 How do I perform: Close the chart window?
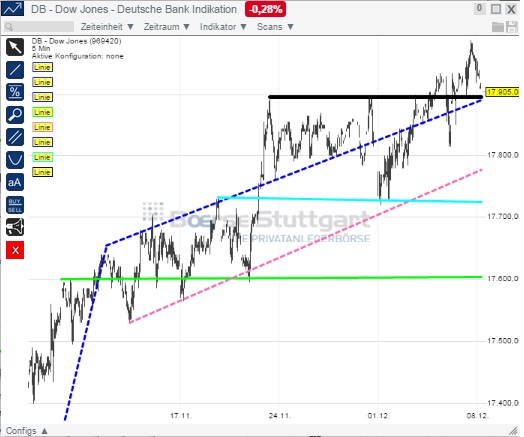(x=511, y=9)
